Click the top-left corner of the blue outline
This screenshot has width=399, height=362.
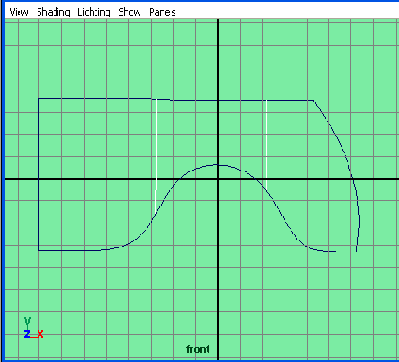click(39, 98)
